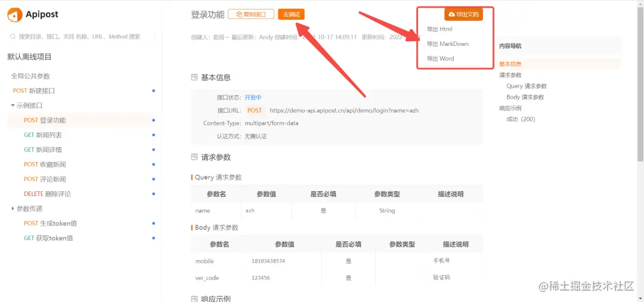644x302 pixels.
Task: Open 全局公共参数 in sidebar
Action: 30,76
